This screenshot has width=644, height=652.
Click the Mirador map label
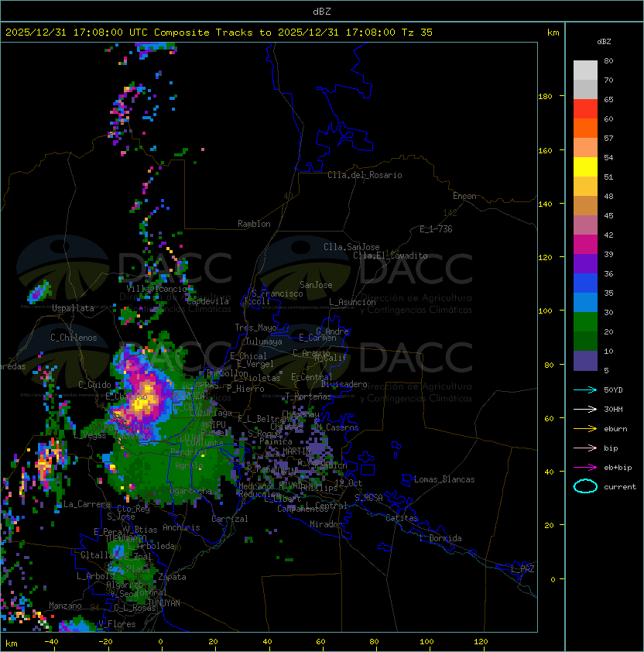[x=326, y=524]
